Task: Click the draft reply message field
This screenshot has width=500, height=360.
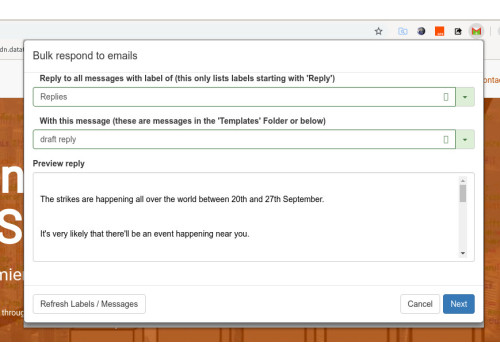Action: coord(244,139)
